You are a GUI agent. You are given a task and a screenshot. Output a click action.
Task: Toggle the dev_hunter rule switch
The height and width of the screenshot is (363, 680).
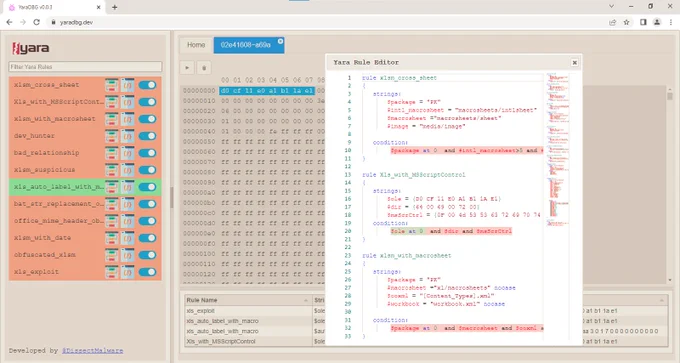147,136
